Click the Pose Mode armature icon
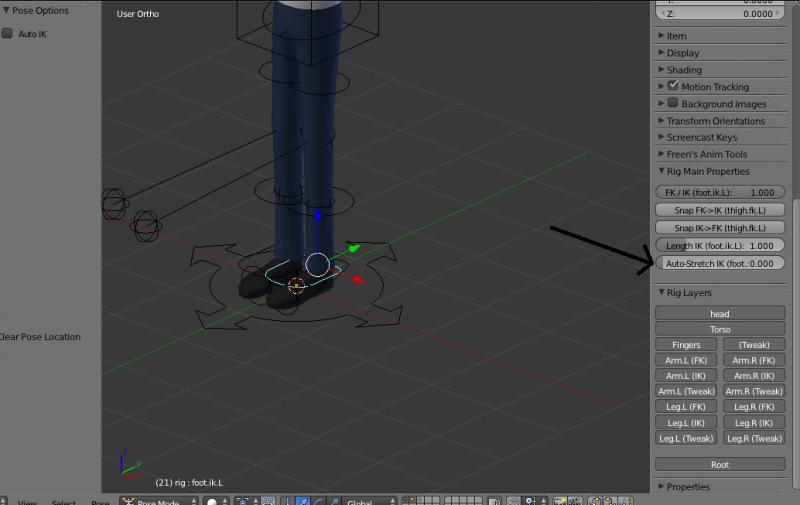The height and width of the screenshot is (505, 800). coord(129,501)
